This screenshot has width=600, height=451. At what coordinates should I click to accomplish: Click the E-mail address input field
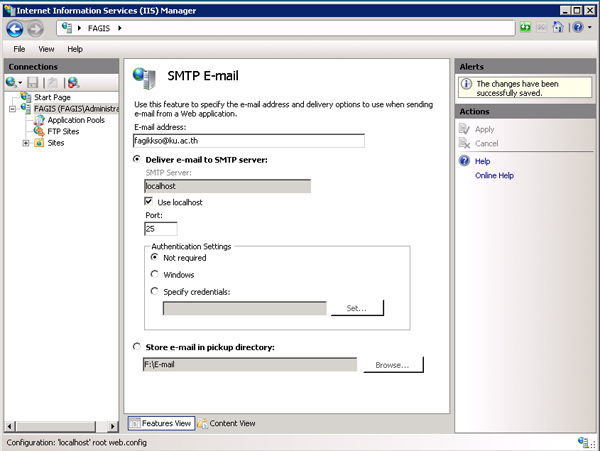249,141
